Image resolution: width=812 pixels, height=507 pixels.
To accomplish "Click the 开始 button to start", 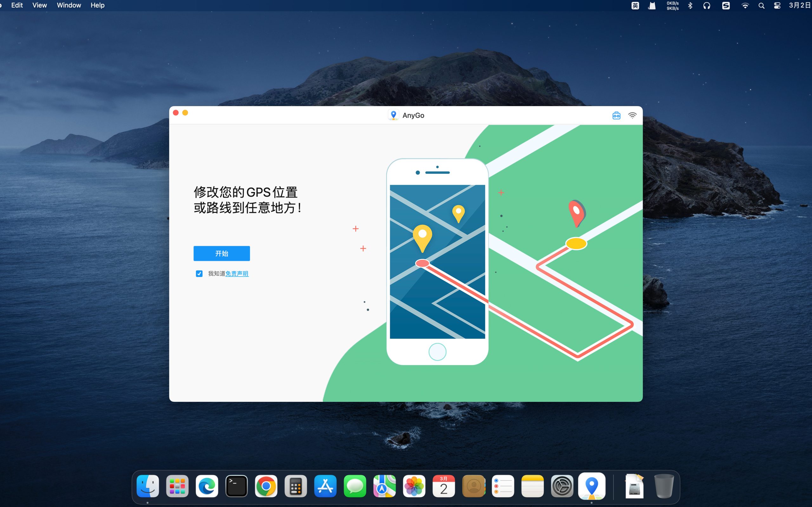I will pyautogui.click(x=221, y=253).
